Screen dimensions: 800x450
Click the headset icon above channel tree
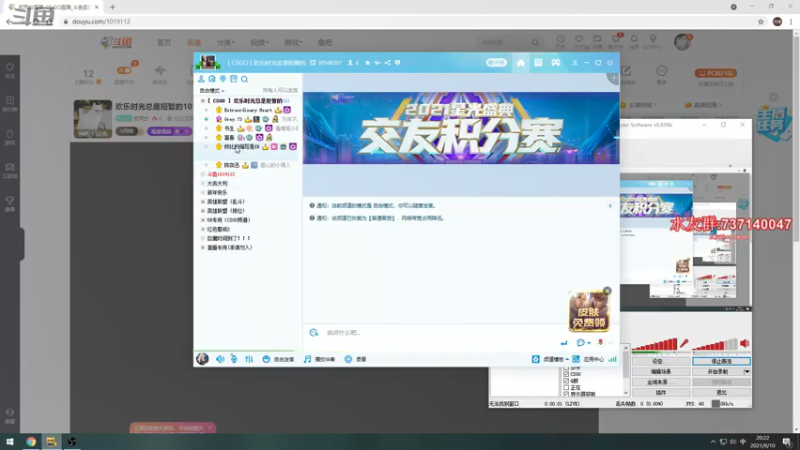click(212, 79)
